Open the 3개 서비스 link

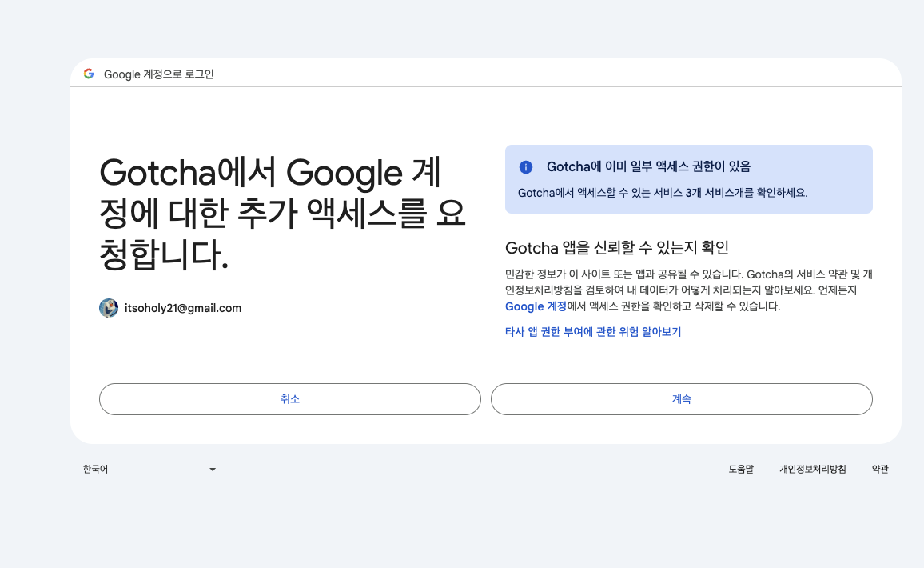[x=710, y=193]
